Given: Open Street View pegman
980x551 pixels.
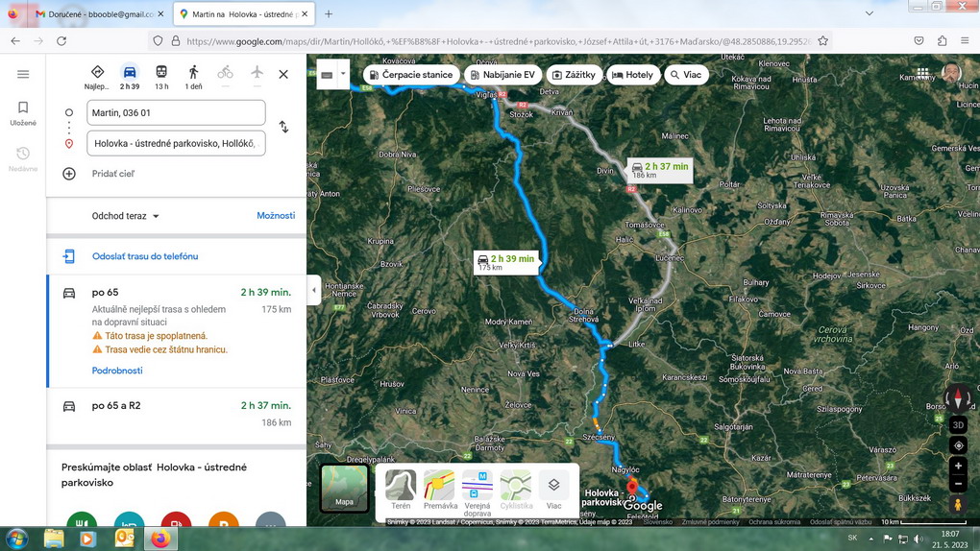Looking at the screenshot, I should tap(958, 504).
